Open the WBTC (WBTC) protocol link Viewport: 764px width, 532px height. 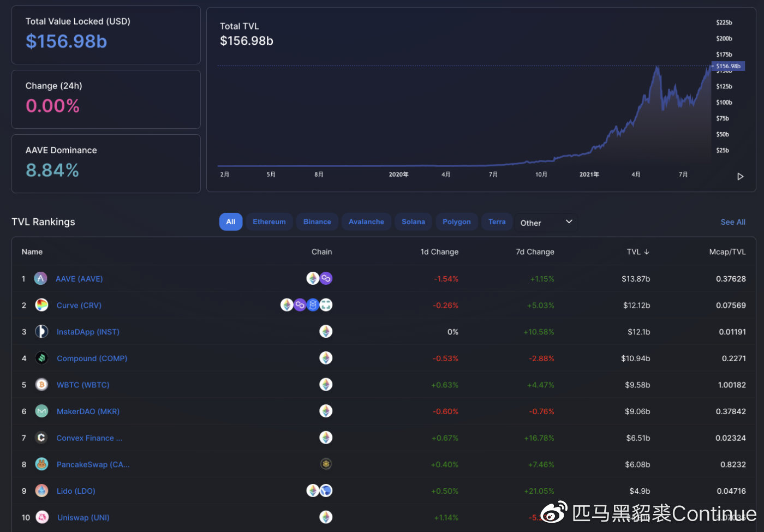(83, 385)
